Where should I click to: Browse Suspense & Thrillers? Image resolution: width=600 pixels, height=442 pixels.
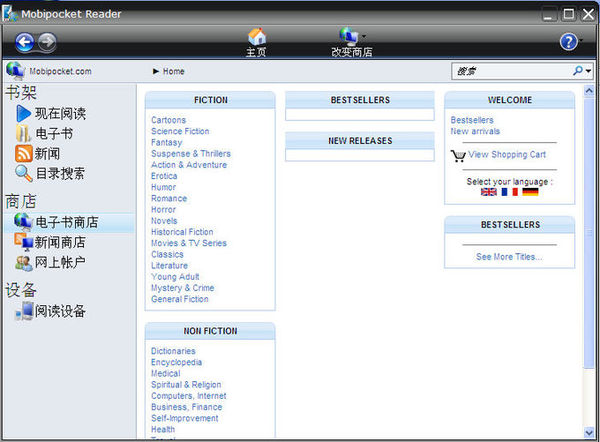(191, 153)
